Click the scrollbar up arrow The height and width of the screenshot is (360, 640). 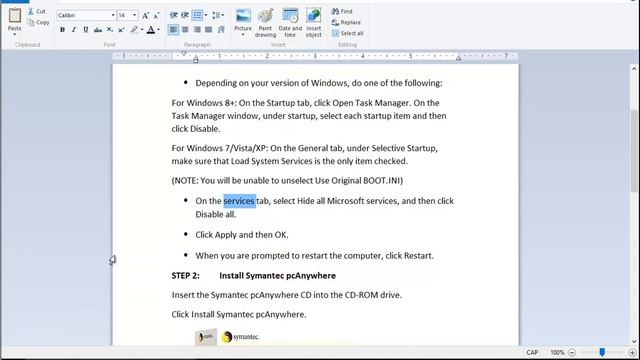[x=634, y=69]
